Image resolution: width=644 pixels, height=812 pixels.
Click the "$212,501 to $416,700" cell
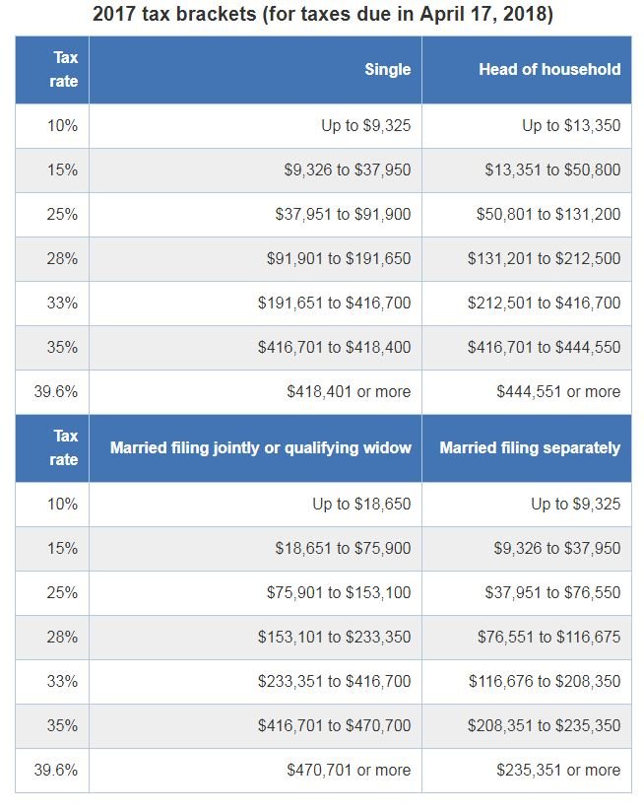pos(544,303)
